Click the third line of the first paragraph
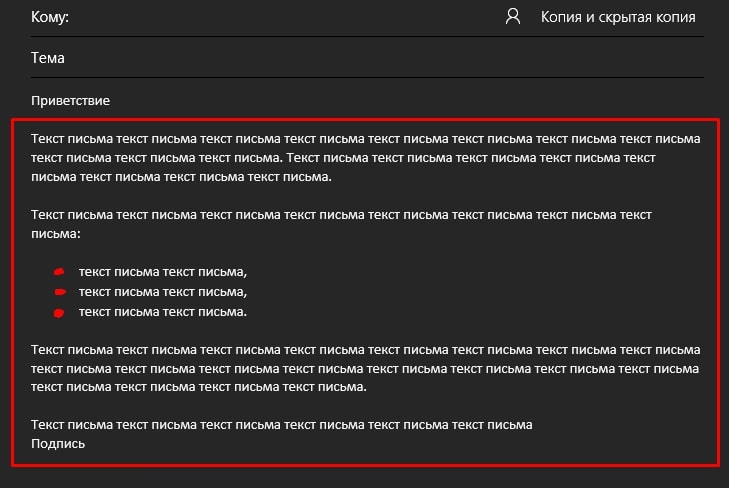Screen dimensions: 729x488 (x=181, y=177)
